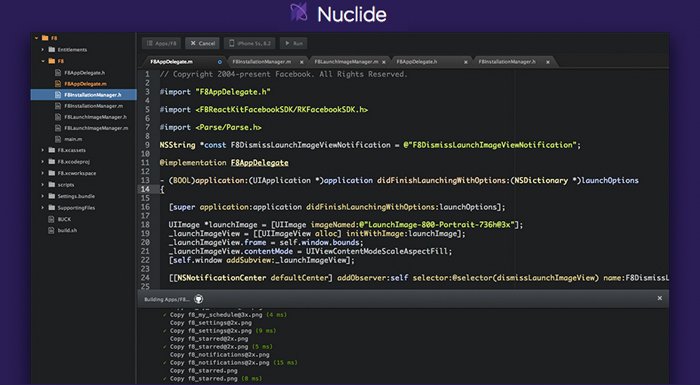Screen dimensions: 700x385
Task: Expand the F8.xcworkspace folder arrow
Action: click(43, 173)
